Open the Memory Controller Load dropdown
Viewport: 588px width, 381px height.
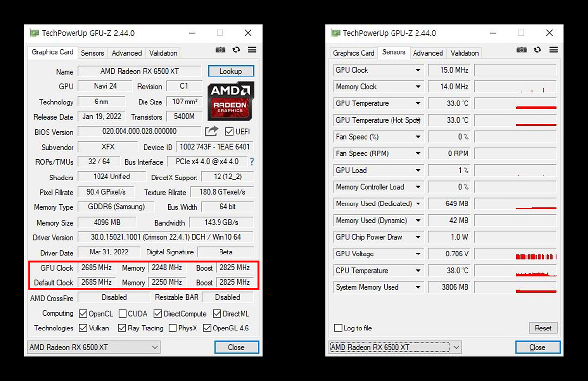point(418,187)
